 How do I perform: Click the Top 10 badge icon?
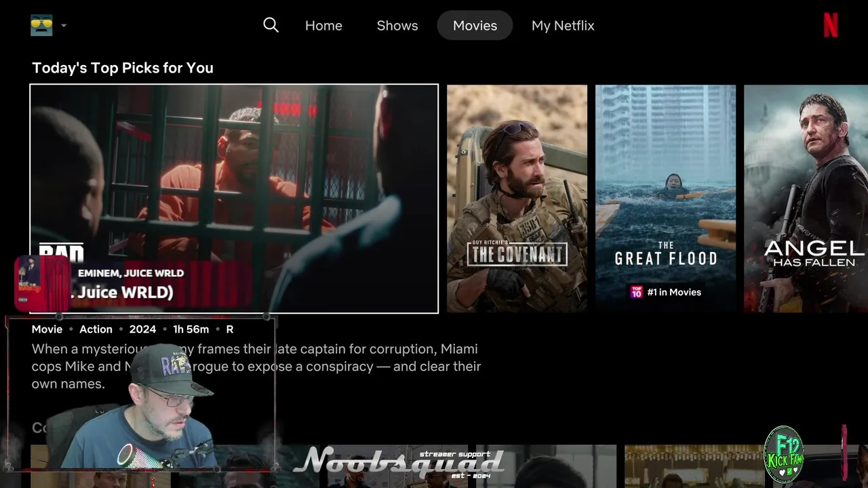click(636, 292)
